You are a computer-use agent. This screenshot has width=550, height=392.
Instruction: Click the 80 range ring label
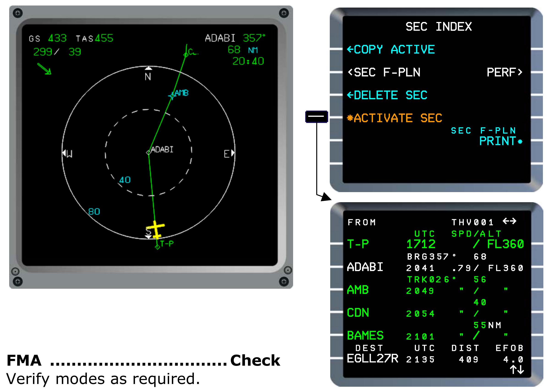click(x=94, y=212)
